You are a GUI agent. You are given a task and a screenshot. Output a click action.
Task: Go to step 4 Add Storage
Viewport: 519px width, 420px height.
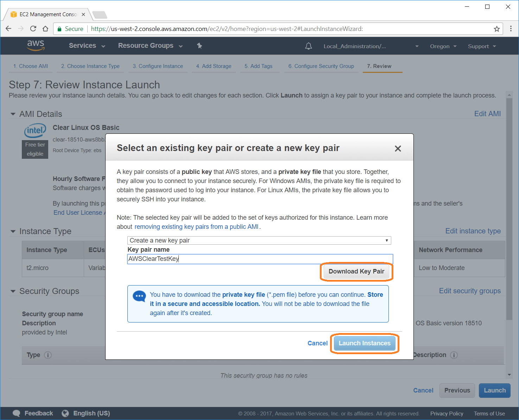click(214, 66)
